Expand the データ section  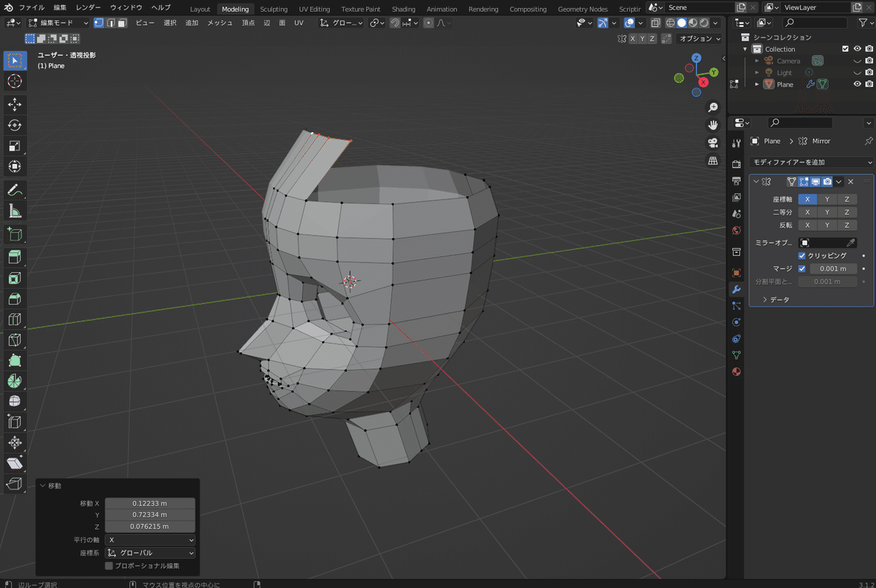tap(775, 300)
